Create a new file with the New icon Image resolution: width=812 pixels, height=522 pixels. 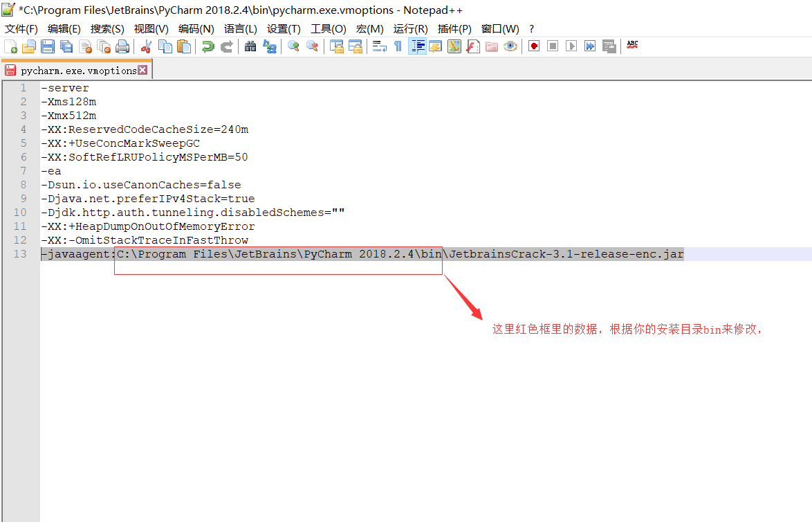(x=11, y=46)
